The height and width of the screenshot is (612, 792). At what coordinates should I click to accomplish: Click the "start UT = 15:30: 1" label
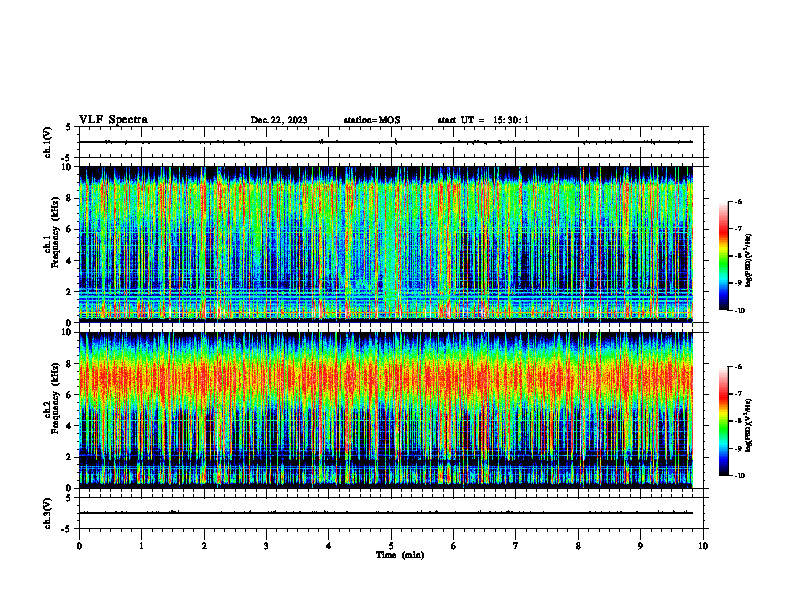tap(483, 120)
